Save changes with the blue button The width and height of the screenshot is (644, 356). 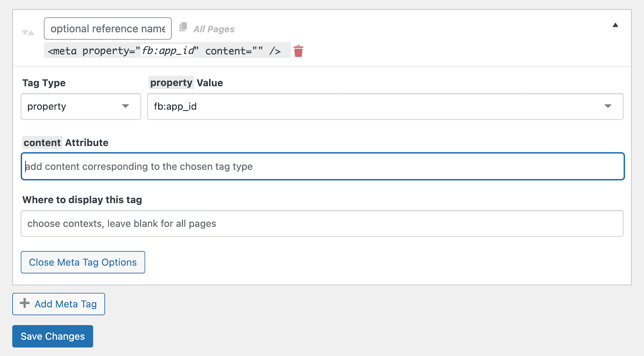coord(52,336)
